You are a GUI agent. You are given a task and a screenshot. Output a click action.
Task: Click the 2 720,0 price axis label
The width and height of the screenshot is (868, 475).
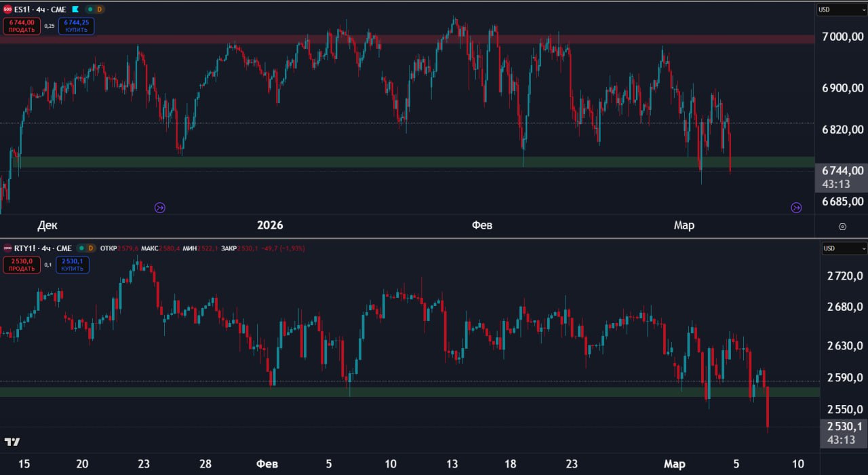[844, 276]
